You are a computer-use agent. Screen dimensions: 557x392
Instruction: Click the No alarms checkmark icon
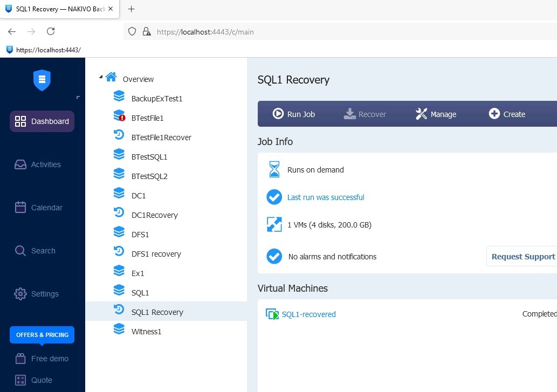(274, 256)
